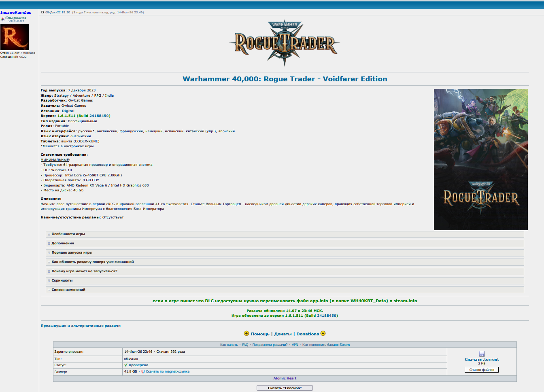
Task: Click the green app.info rename notice
Action: tap(285, 301)
